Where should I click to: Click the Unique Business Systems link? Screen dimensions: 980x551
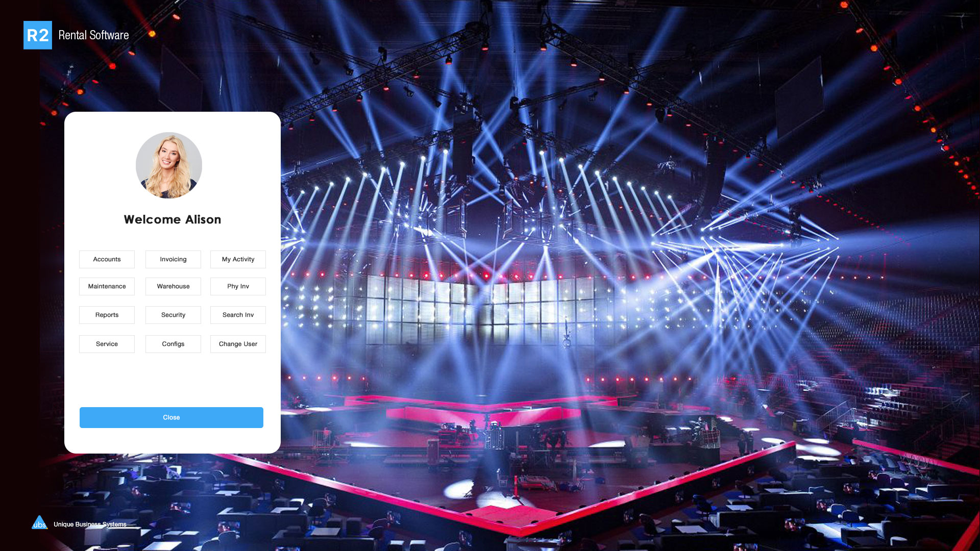(x=90, y=524)
